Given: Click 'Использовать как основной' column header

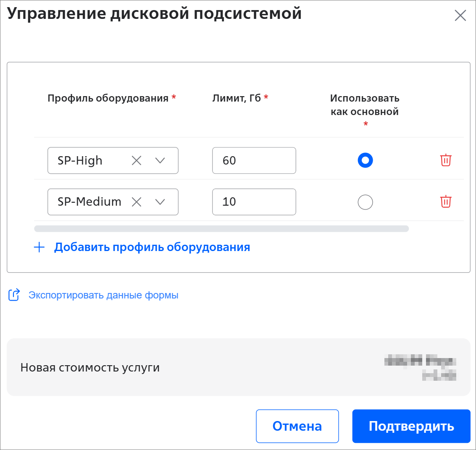Looking at the screenshot, I should point(365,105).
